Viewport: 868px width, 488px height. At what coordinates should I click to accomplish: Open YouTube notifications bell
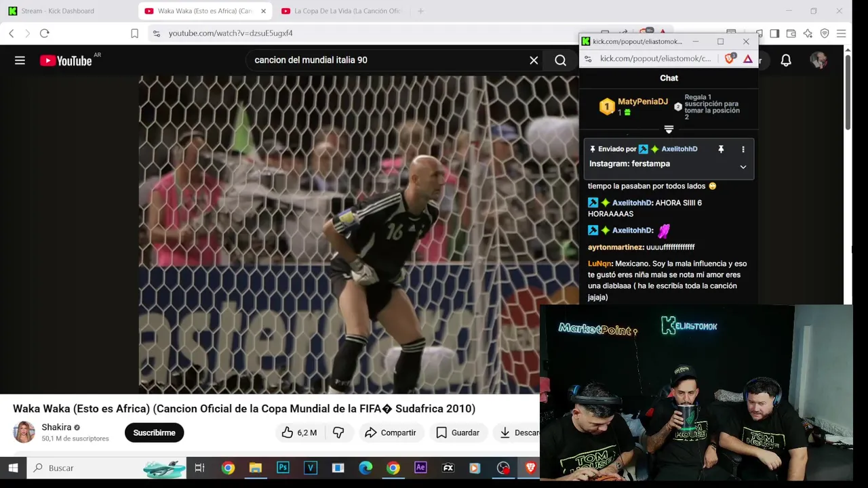(786, 60)
